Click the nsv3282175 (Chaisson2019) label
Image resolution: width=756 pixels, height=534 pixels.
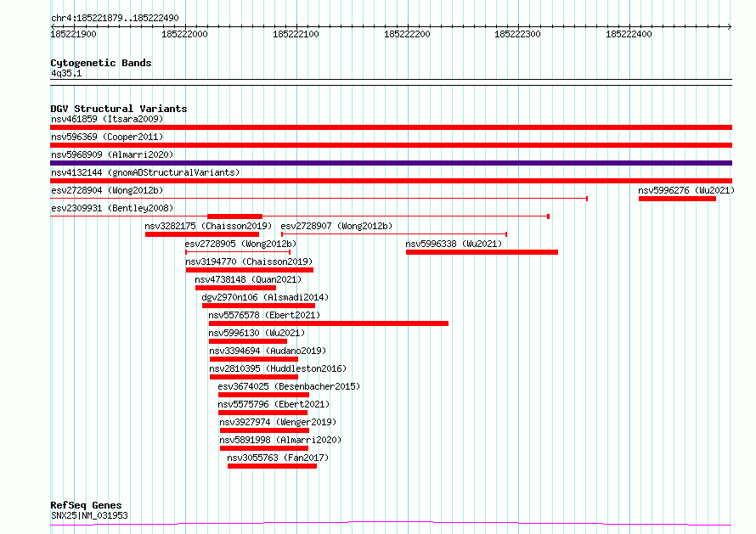pyautogui.click(x=208, y=226)
